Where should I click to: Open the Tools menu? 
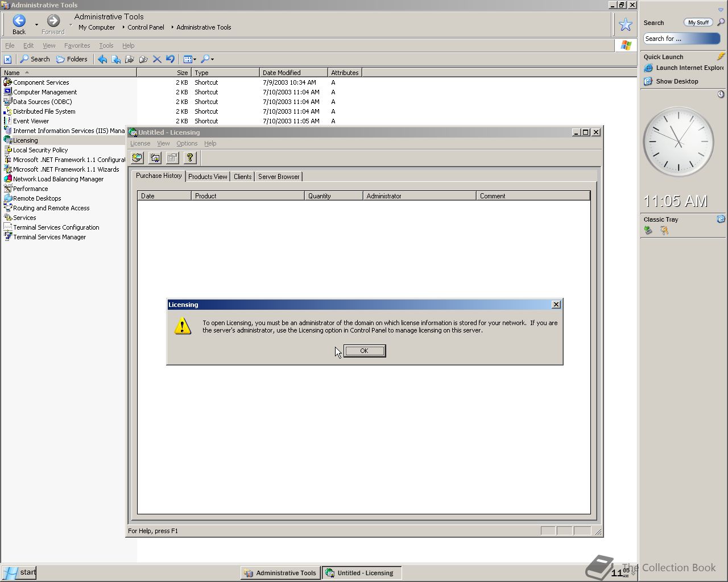106,45
